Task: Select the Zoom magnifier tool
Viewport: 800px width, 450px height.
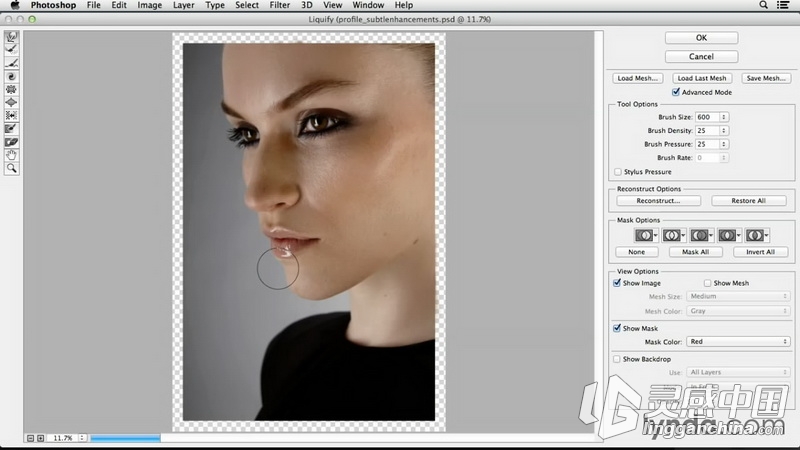Action: [x=11, y=168]
